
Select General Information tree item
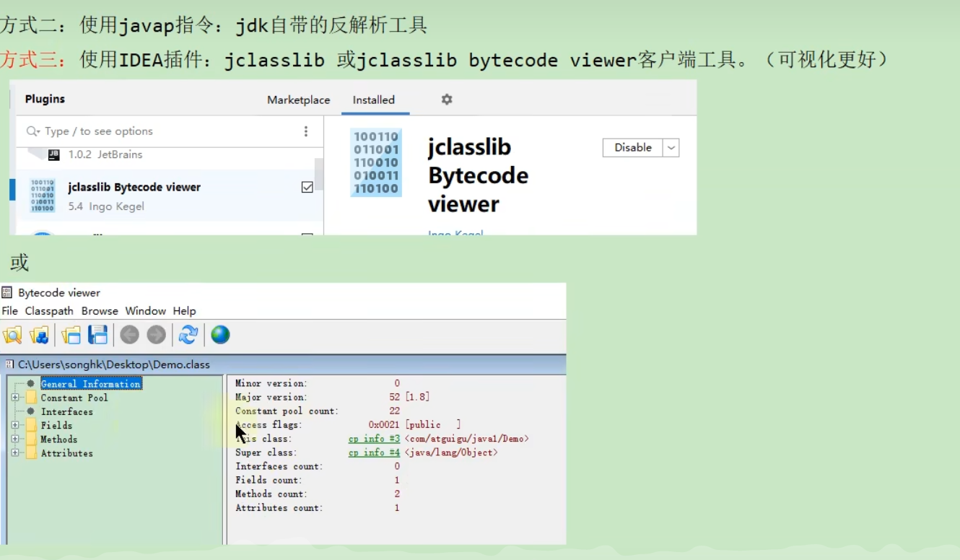(x=91, y=384)
